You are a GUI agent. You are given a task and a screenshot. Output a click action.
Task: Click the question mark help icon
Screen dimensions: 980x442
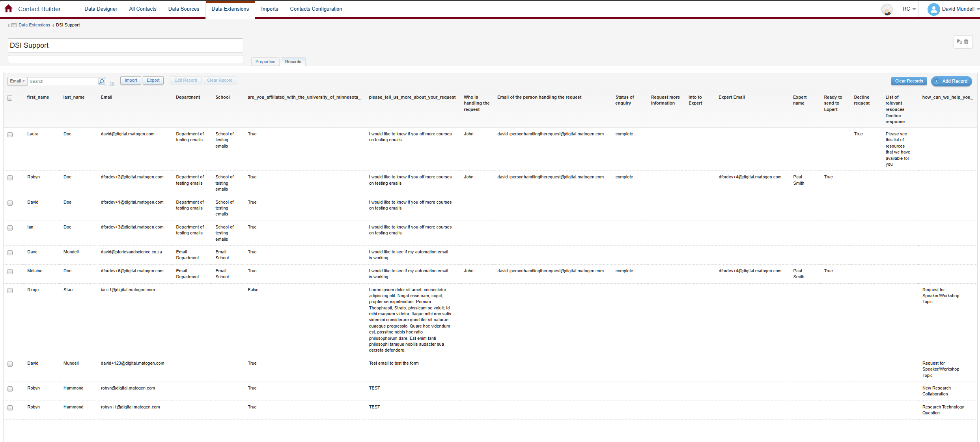[113, 83]
